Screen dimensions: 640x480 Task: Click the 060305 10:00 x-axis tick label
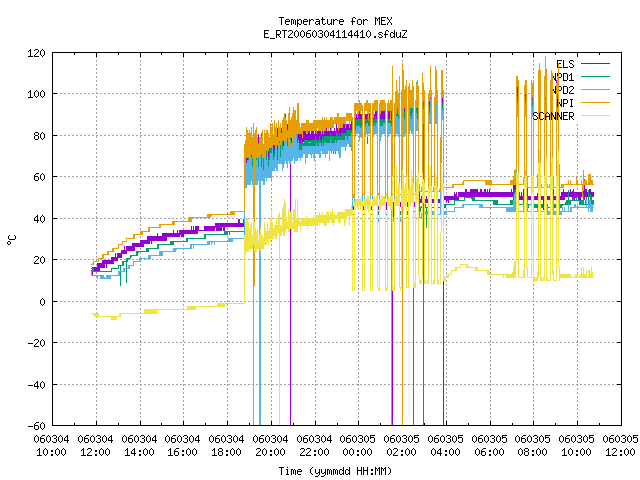576,446
